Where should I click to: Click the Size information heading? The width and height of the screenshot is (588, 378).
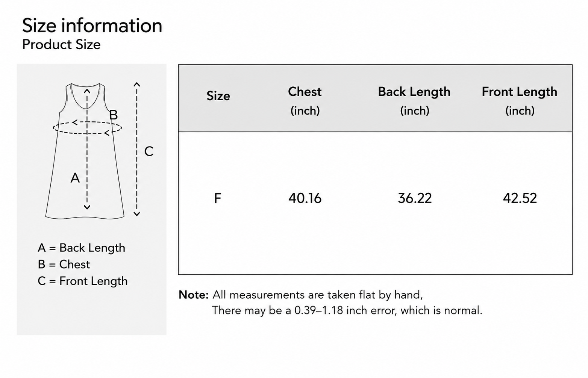(x=92, y=26)
